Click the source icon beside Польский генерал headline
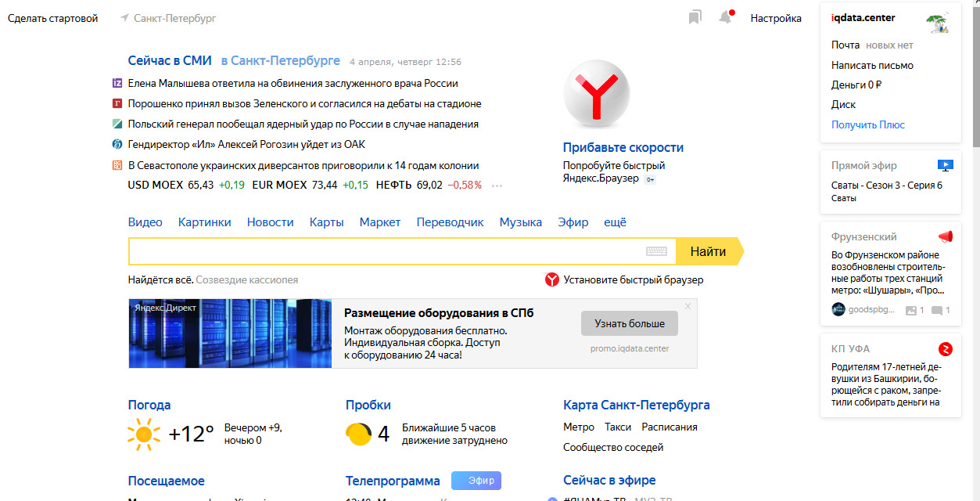Screen dimensions: 980x501 click(117, 124)
